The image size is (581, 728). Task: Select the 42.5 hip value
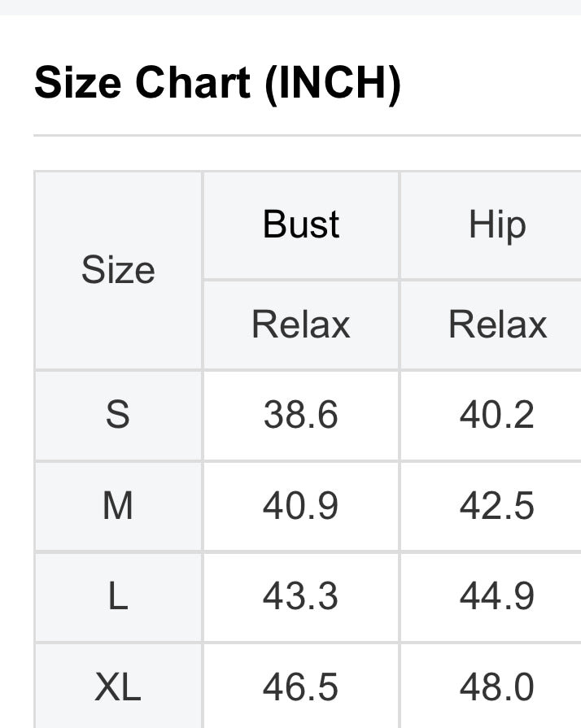click(x=496, y=506)
